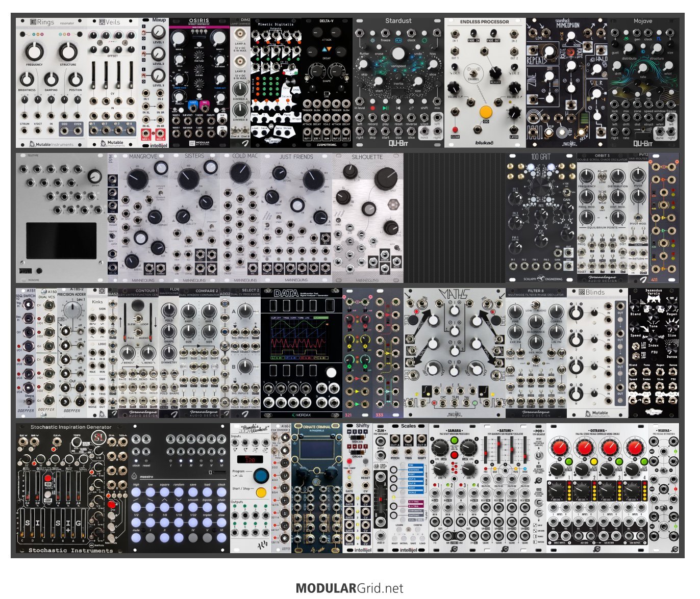Viewport: 700px width, 599px height.
Task: Click the Zlin crossfader slider
Action: click(x=381, y=499)
